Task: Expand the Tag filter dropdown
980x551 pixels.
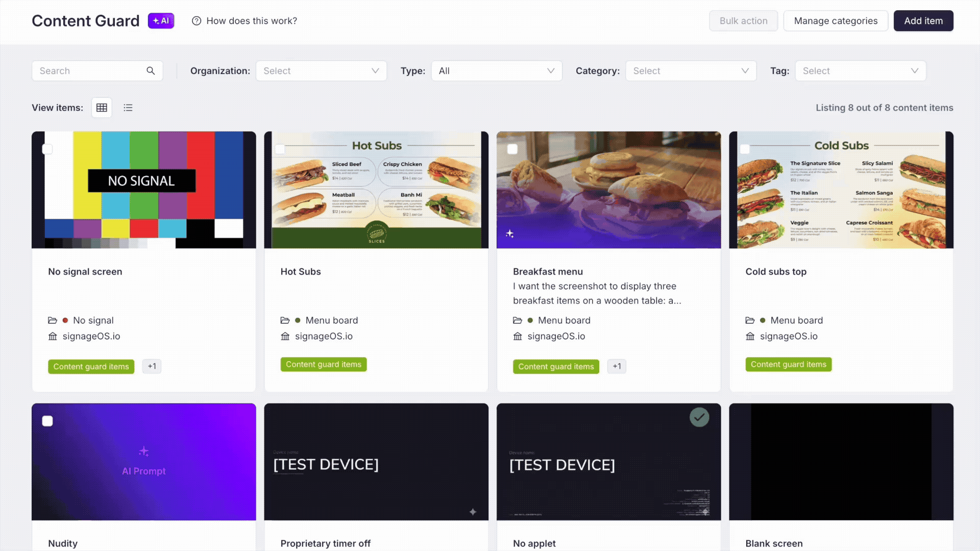Action: (x=860, y=71)
